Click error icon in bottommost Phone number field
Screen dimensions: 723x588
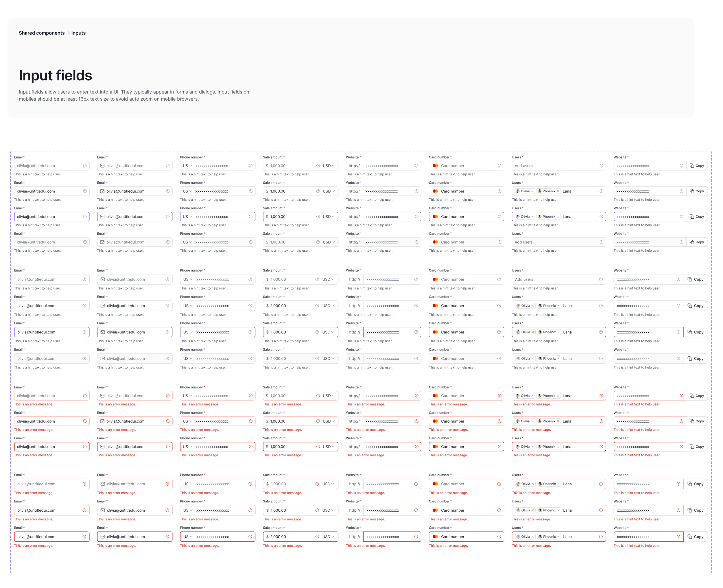(x=250, y=537)
